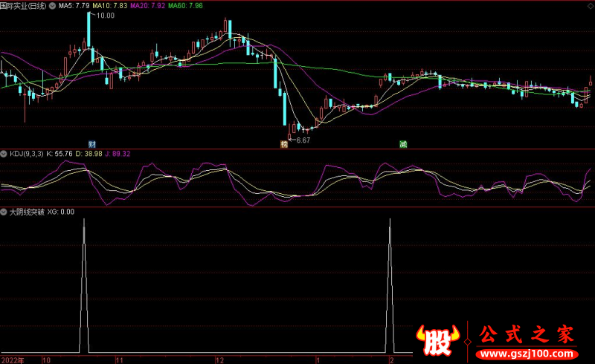The image size is (595, 364).
Task: Click the 2022年 label on date axis
Action: [x=13, y=359]
